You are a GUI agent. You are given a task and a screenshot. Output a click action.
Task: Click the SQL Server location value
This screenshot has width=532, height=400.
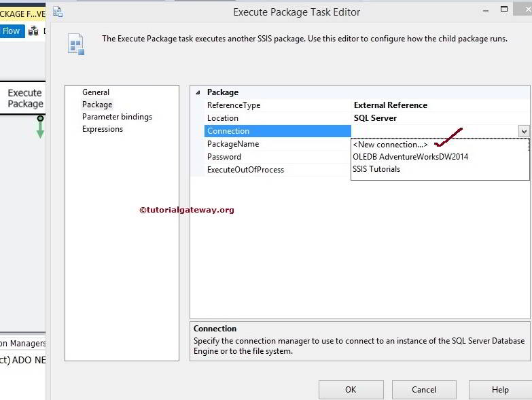click(x=375, y=118)
